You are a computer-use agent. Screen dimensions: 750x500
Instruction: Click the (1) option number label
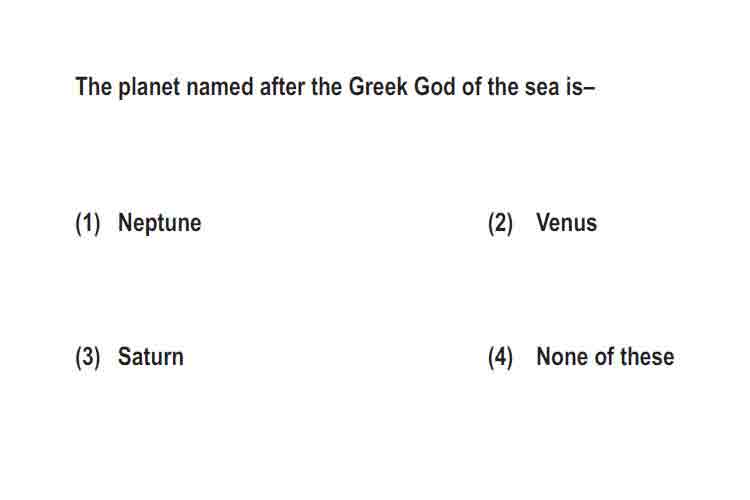[88, 223]
